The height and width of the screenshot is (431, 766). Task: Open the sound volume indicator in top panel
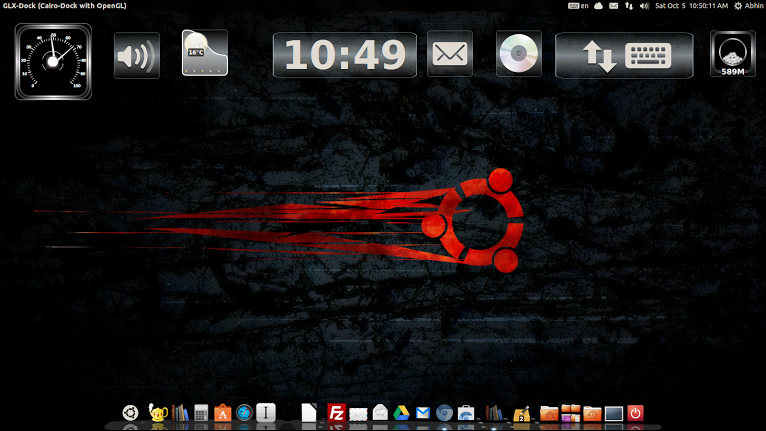click(644, 6)
